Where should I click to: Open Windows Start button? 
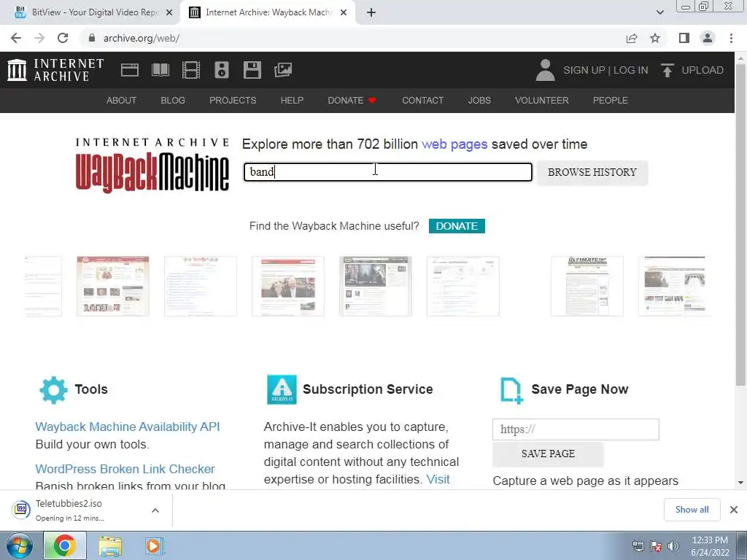(19, 545)
